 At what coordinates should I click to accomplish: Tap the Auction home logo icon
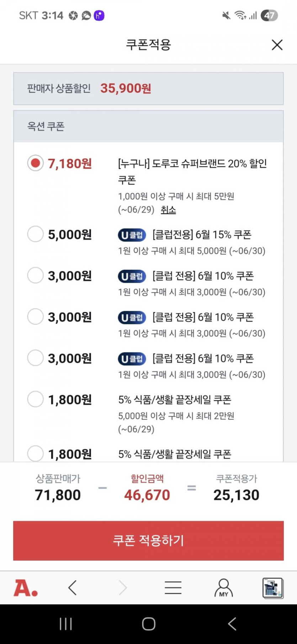click(x=26, y=588)
